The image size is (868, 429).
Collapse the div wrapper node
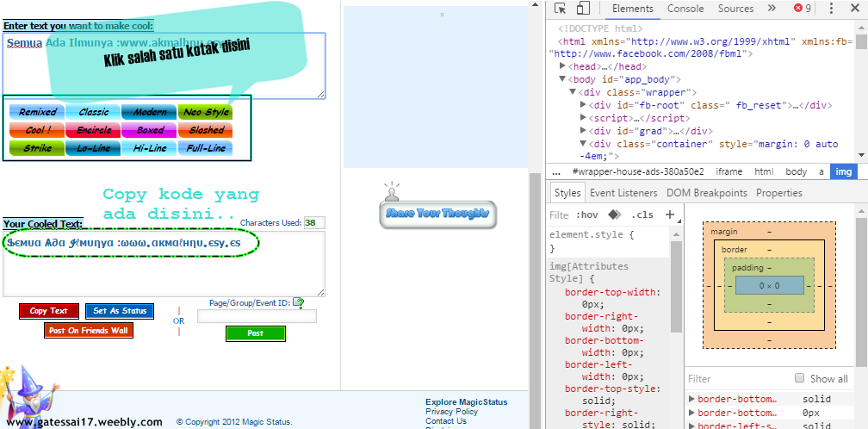573,92
